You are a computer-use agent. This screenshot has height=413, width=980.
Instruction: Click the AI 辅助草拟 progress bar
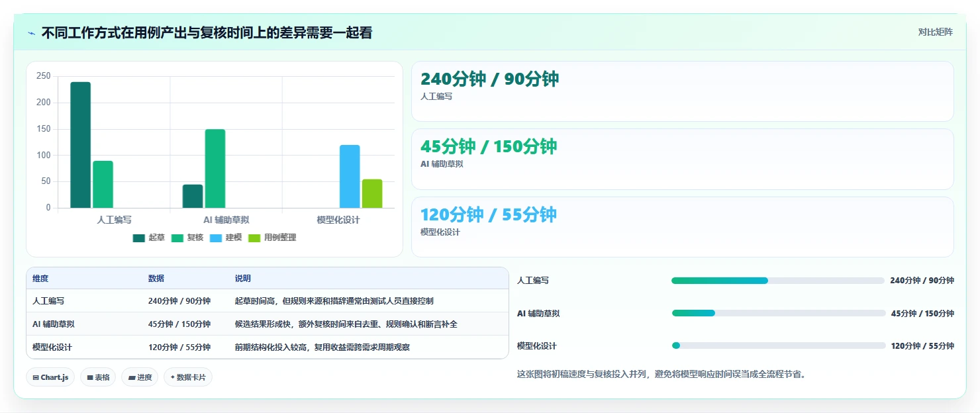(779, 313)
